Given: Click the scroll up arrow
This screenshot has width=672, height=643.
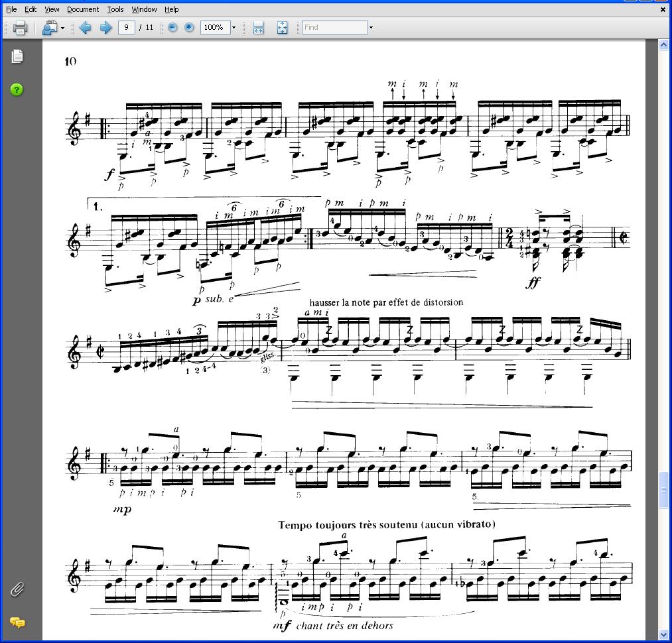Looking at the screenshot, I should click(x=663, y=44).
